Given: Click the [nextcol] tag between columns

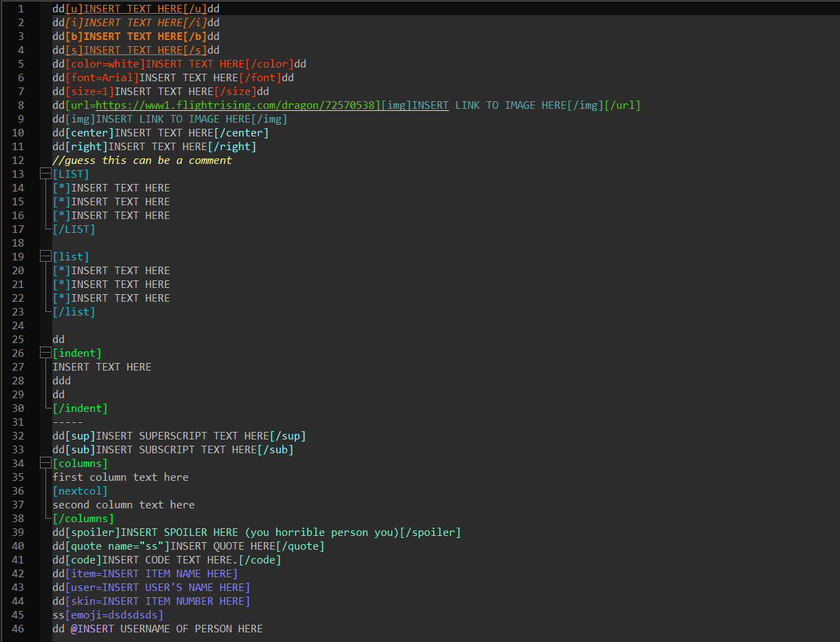Looking at the screenshot, I should (80, 490).
